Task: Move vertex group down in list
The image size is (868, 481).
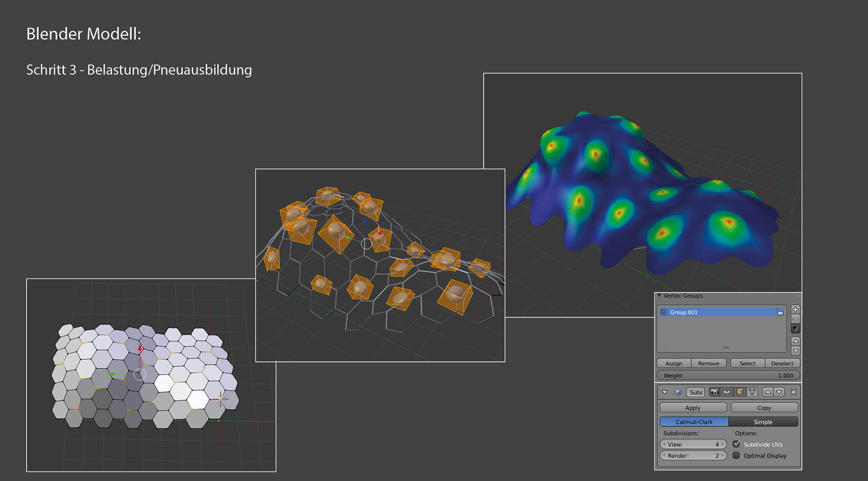Action: [x=796, y=351]
